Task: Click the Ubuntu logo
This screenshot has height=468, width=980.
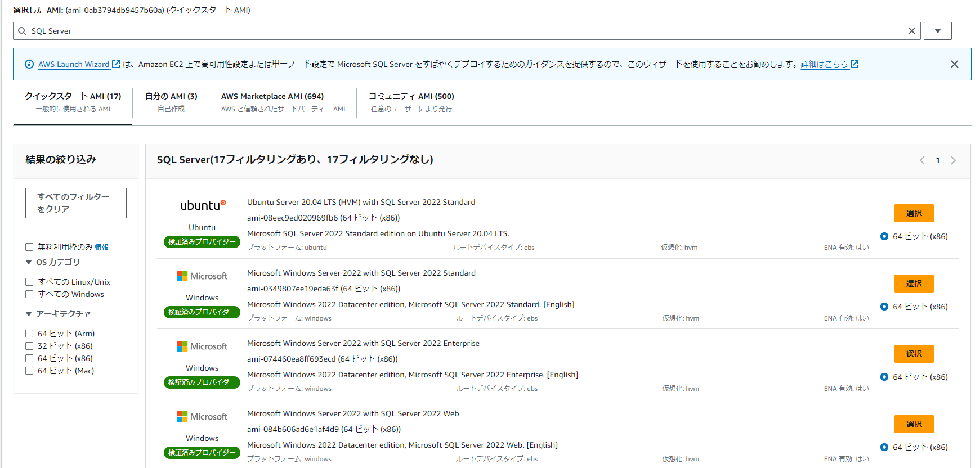Action: click(x=203, y=205)
